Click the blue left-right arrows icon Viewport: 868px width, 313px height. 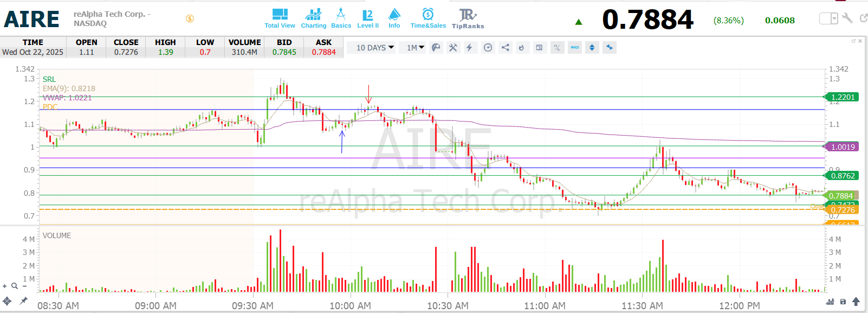pos(610,48)
